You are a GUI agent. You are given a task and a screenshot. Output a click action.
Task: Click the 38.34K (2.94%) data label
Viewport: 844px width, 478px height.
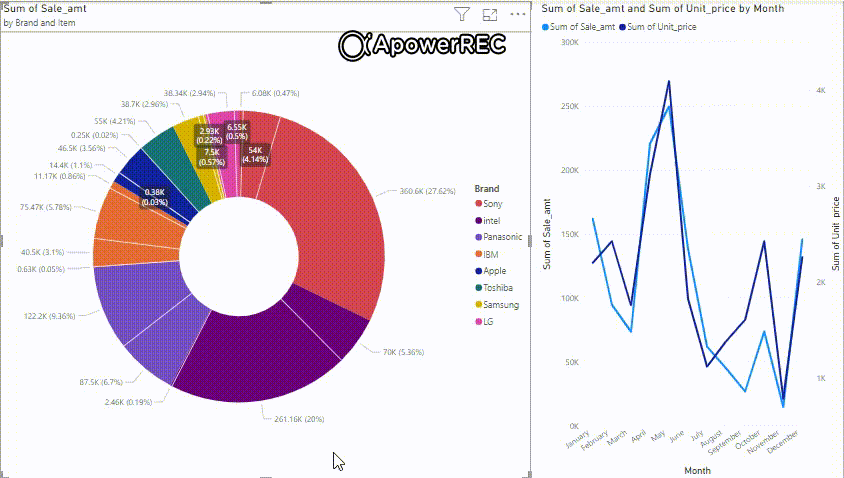click(189, 93)
